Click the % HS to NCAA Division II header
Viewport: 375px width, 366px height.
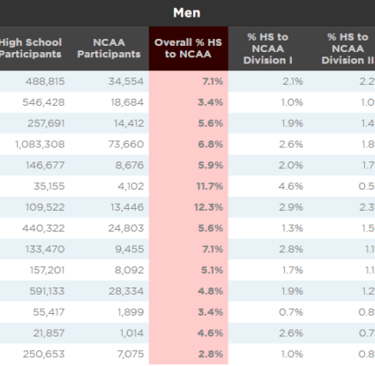pyautogui.click(x=348, y=48)
